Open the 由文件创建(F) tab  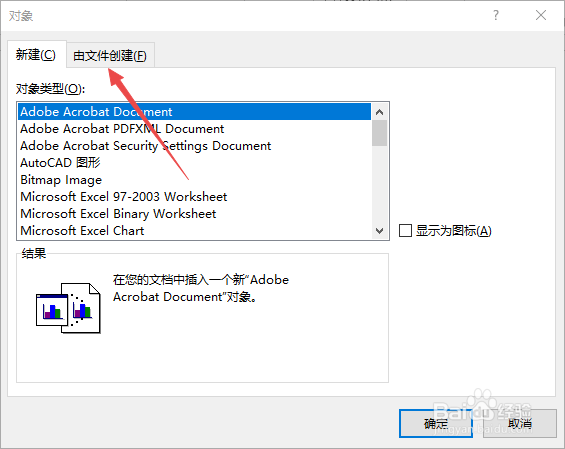coord(110,55)
